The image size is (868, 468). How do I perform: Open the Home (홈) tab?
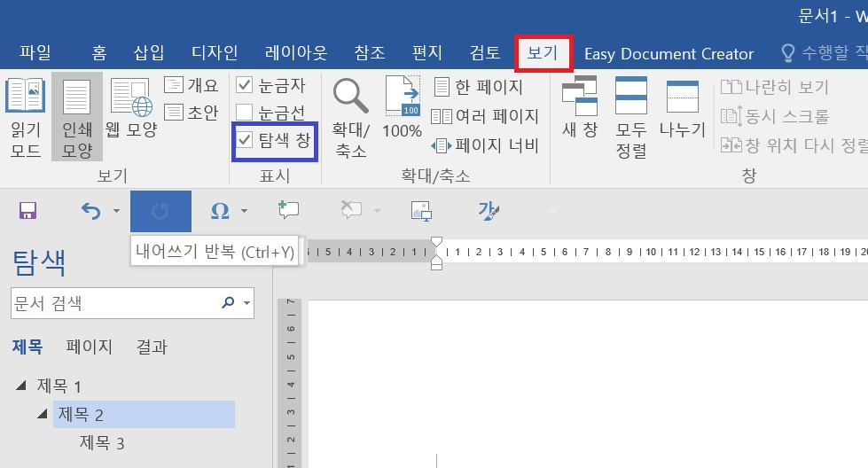(99, 53)
